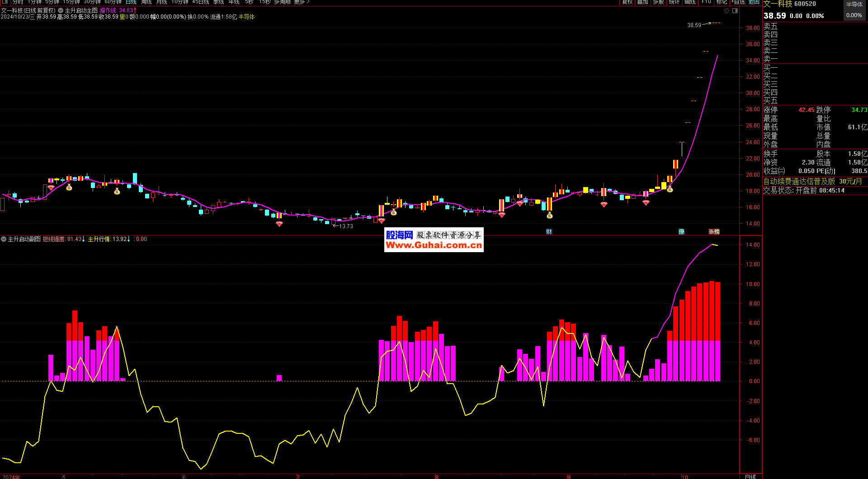Click the diamond icon above the chart
Screen dimensions: 868x479
click(726, 10)
